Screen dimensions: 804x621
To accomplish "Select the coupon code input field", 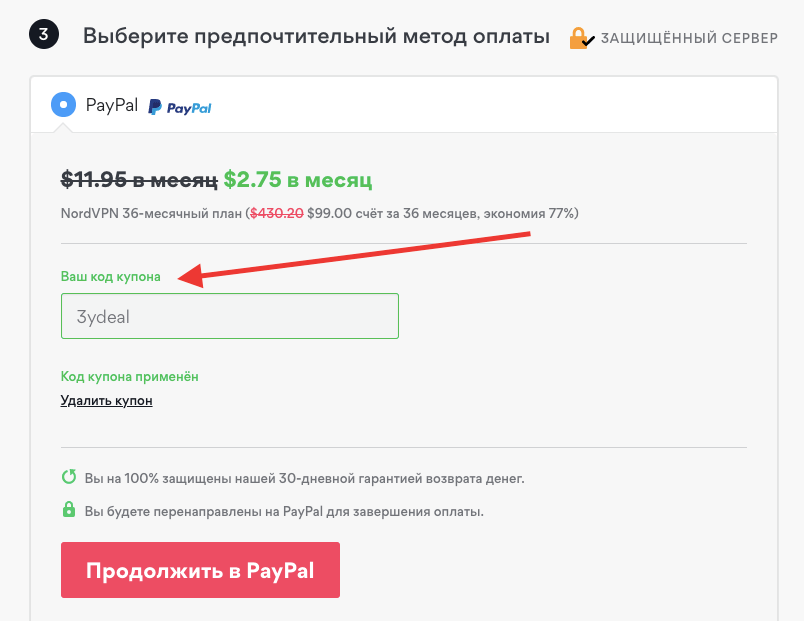I will [x=229, y=315].
